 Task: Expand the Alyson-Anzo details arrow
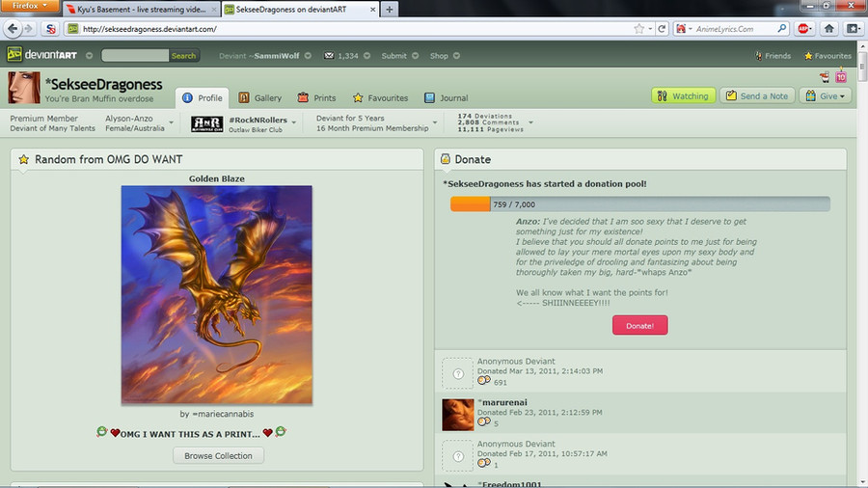(x=171, y=122)
